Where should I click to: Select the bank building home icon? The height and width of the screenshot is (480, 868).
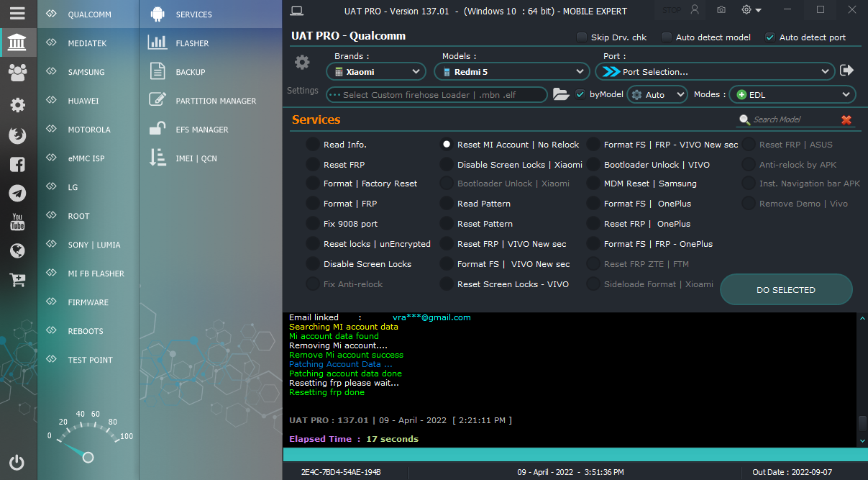click(x=17, y=44)
